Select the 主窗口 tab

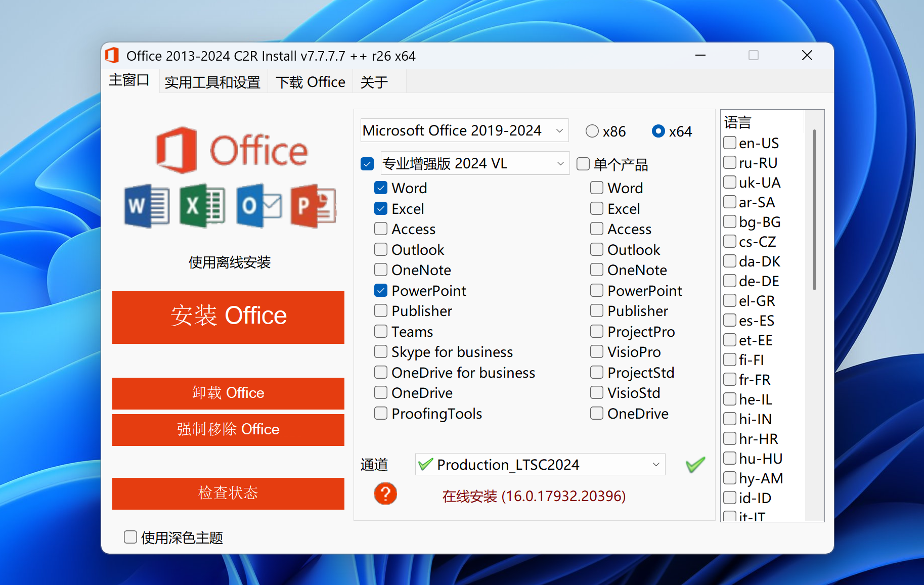(x=129, y=80)
